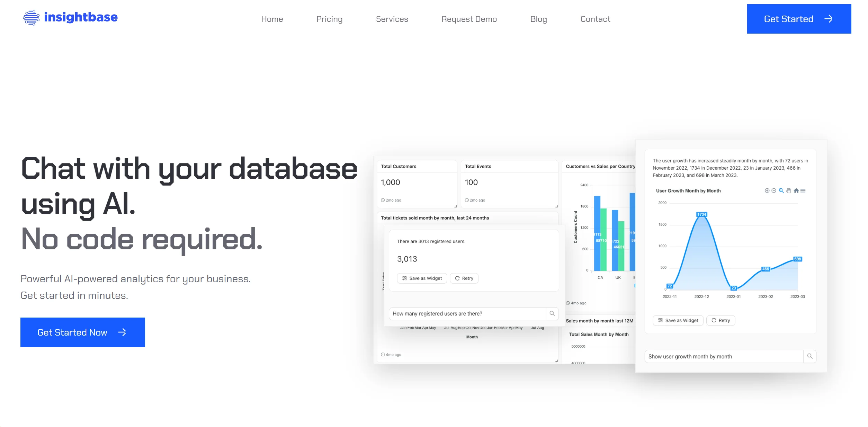868x427 pixels.
Task: Click the magnifier in the user growth query box
Action: coord(809,356)
